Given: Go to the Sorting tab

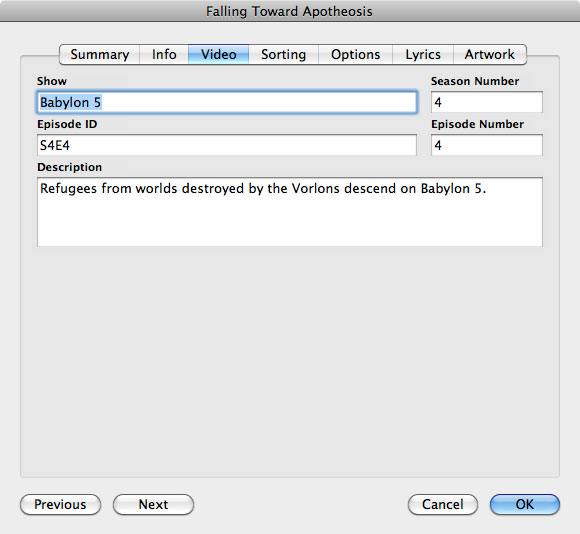Looking at the screenshot, I should click(x=283, y=54).
